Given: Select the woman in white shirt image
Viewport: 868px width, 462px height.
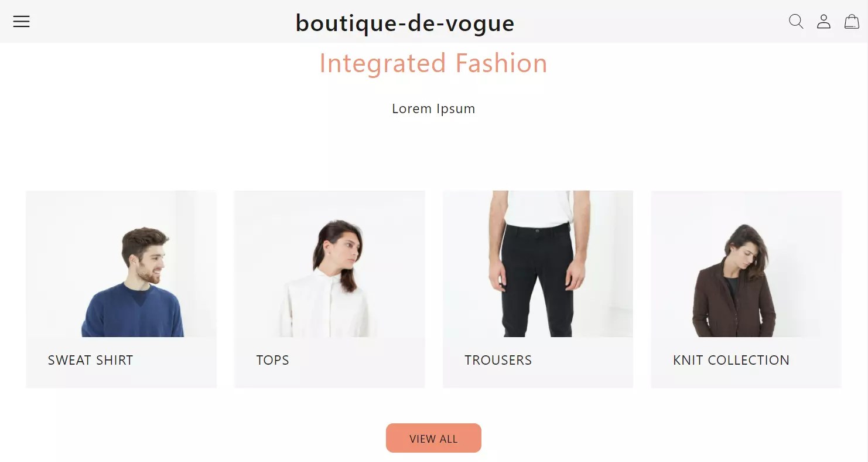Looking at the screenshot, I should click(330, 264).
